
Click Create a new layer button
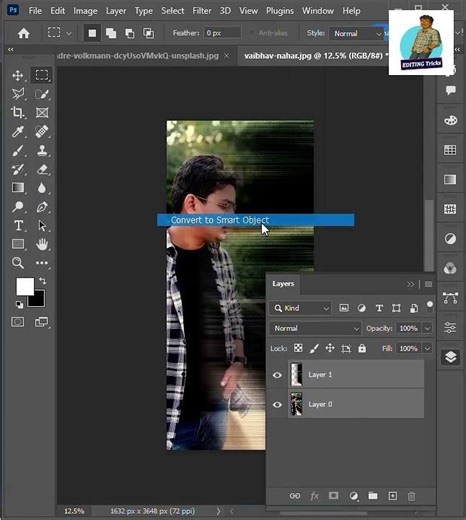pos(393,496)
